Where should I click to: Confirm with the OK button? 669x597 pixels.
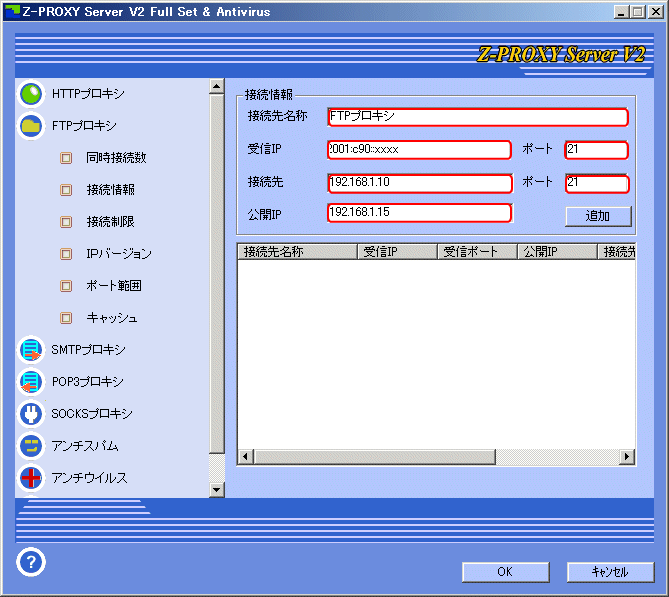coord(506,572)
